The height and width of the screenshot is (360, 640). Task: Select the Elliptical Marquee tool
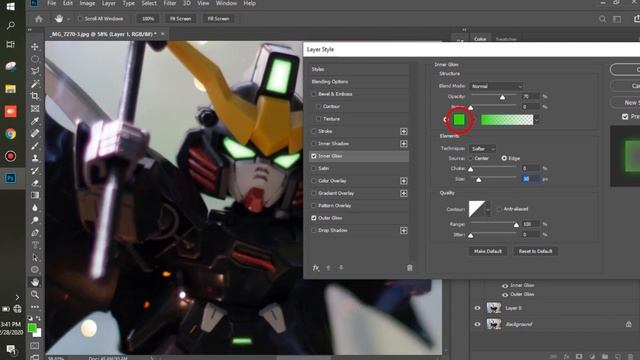click(35, 59)
